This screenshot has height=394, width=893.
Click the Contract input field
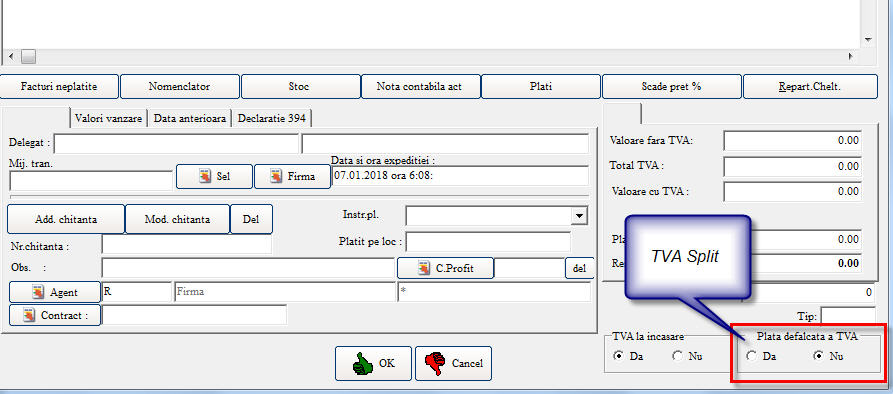tap(194, 315)
